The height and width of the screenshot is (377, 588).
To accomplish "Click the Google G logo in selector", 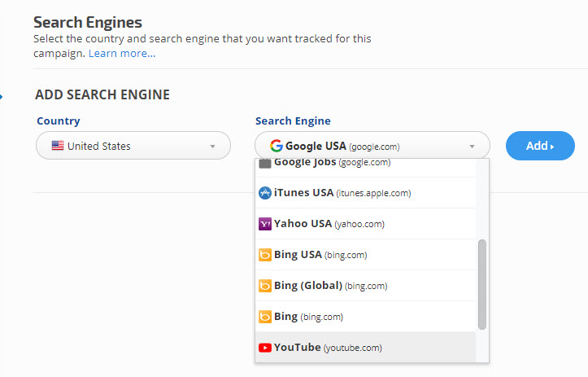I will click(x=276, y=147).
